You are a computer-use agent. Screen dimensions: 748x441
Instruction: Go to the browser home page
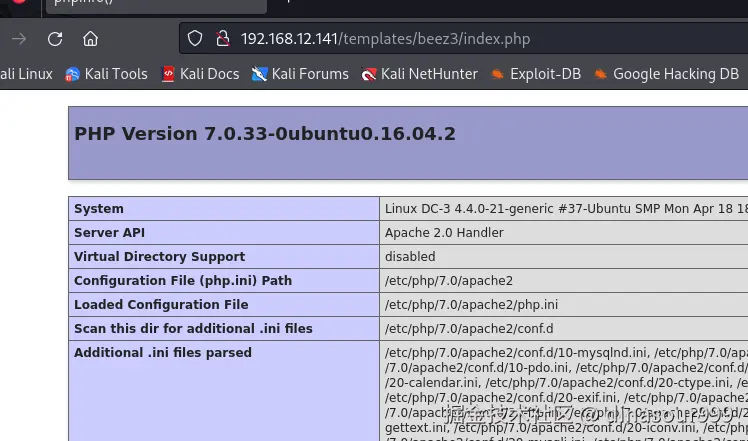(90, 39)
